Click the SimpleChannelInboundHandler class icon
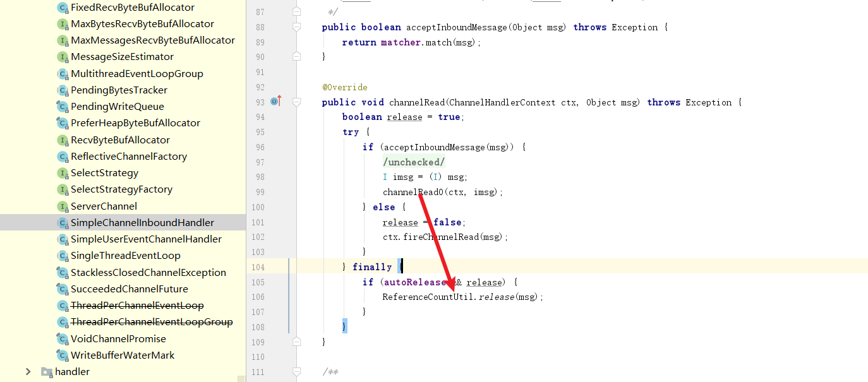This screenshot has width=868, height=382. (63, 223)
